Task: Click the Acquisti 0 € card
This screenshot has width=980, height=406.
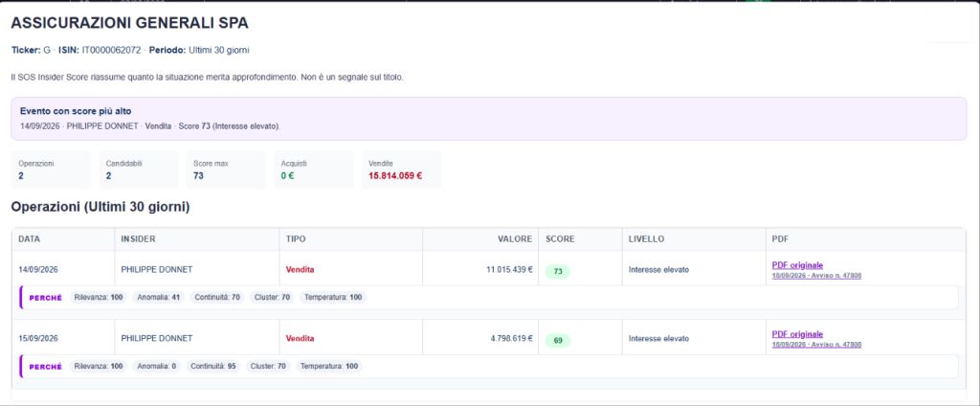Action: tap(314, 169)
